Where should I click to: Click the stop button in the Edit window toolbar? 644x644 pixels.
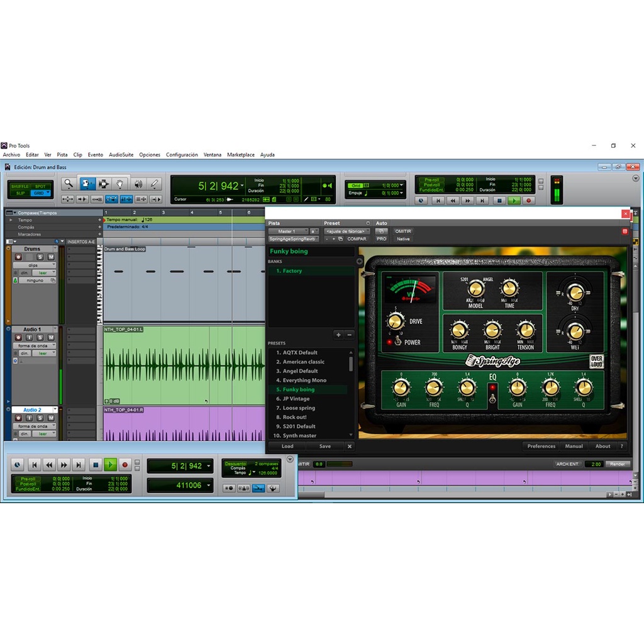[x=499, y=201]
